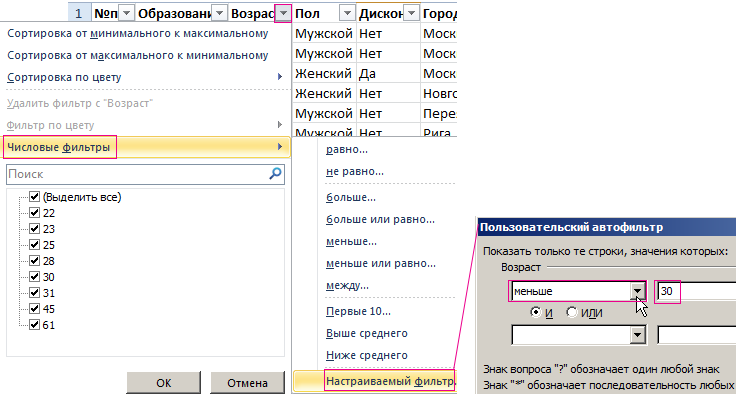The height and width of the screenshot is (396, 736).
Task: Click the cell Женский next to Да
Action: coord(324,74)
